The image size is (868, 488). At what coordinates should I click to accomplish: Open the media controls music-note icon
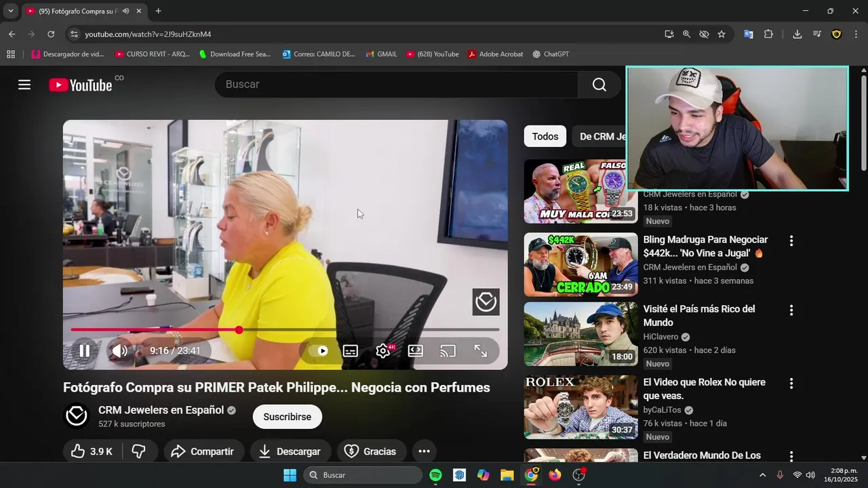(x=816, y=34)
